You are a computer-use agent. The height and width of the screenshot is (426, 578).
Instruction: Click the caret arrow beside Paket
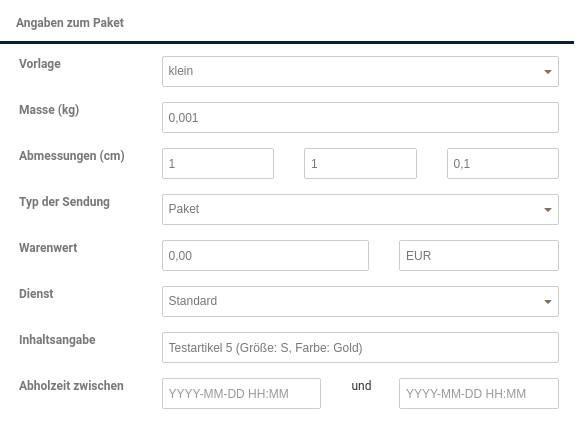click(x=548, y=210)
